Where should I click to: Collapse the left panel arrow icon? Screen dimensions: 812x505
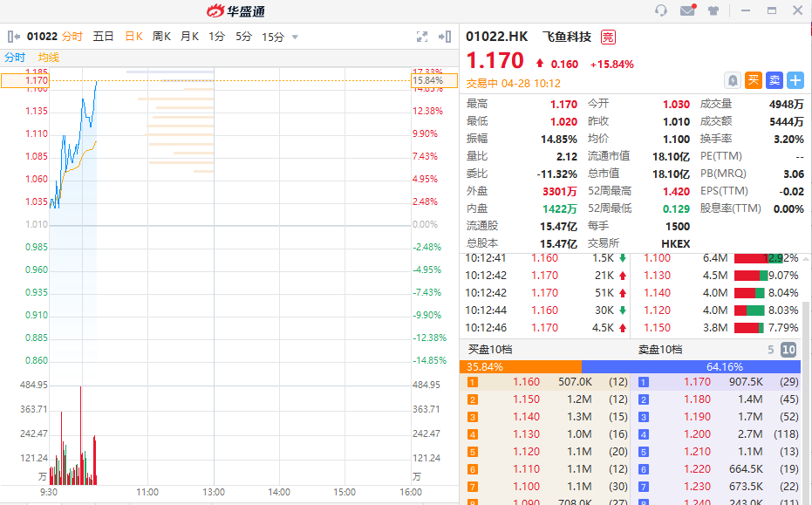click(x=14, y=37)
